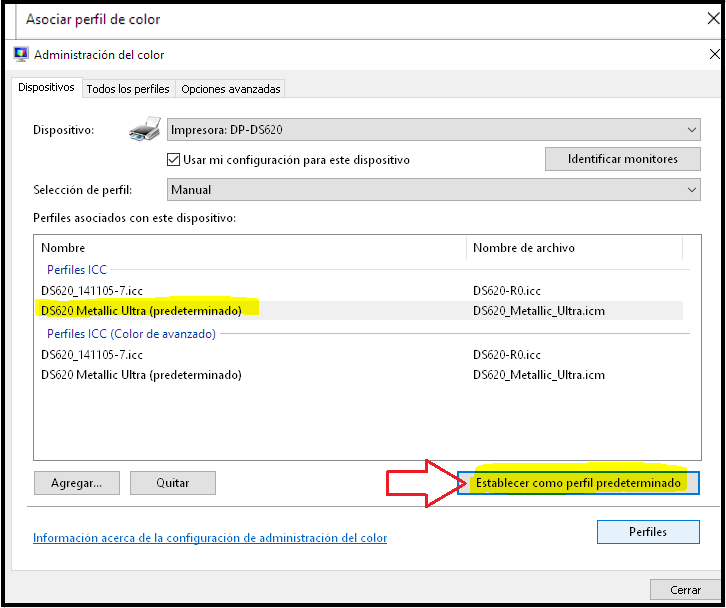Viewport: 726px width, 608px height.
Task: Click 'Establecer como perfil predeterminado'
Action: click(579, 483)
